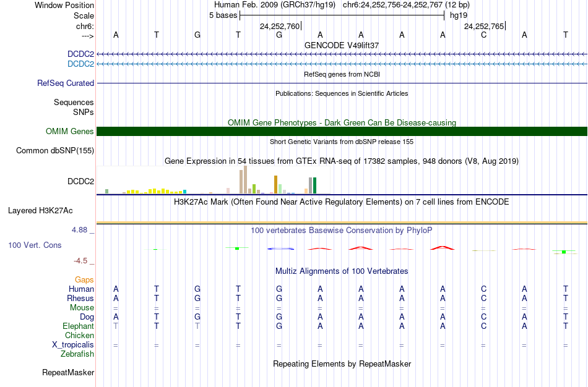This screenshot has height=387, width=588.
Task: Select the Elephant species label
Action: tap(79, 326)
